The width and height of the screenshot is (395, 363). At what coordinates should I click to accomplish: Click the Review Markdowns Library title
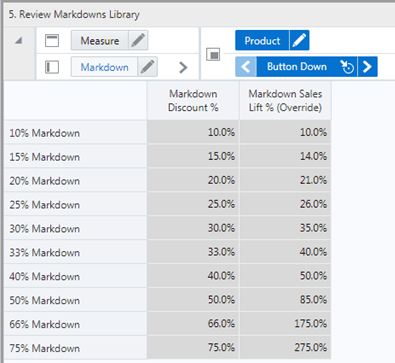point(74,15)
